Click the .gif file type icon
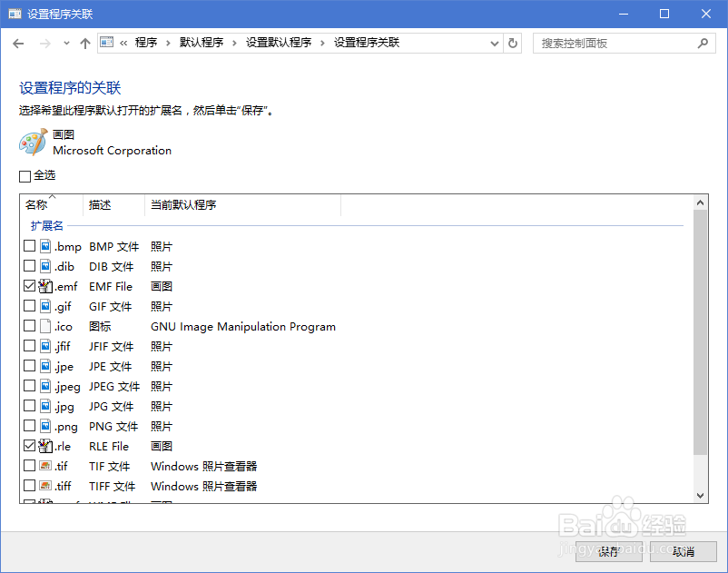 coord(44,306)
